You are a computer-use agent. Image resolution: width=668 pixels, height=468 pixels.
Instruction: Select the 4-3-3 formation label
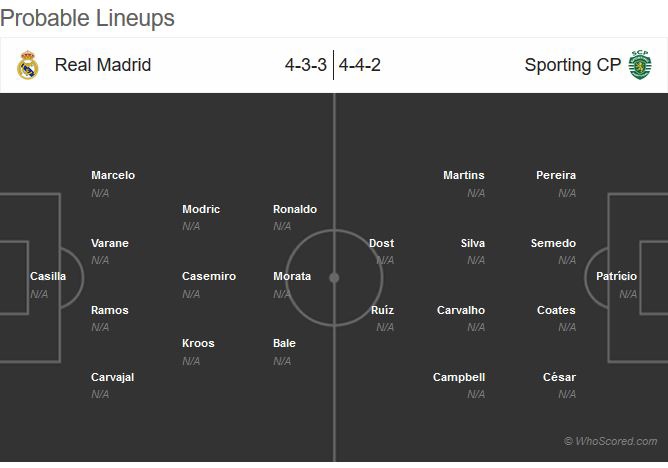pyautogui.click(x=305, y=65)
